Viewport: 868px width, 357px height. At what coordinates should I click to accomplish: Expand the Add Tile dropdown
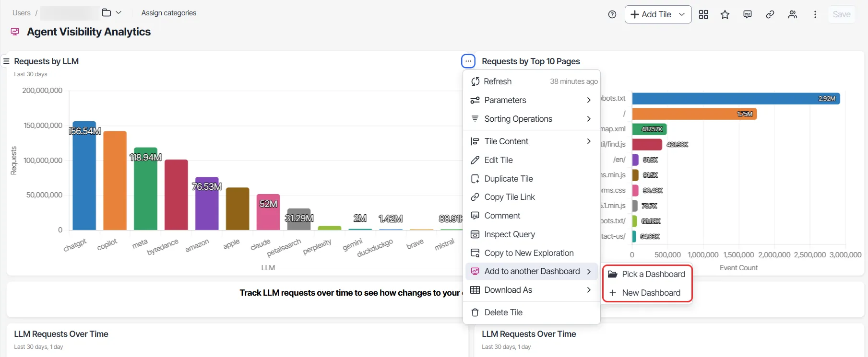(682, 14)
